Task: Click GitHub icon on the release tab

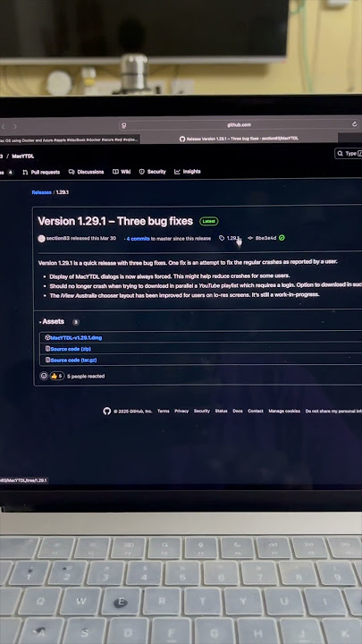Action: click(x=182, y=140)
